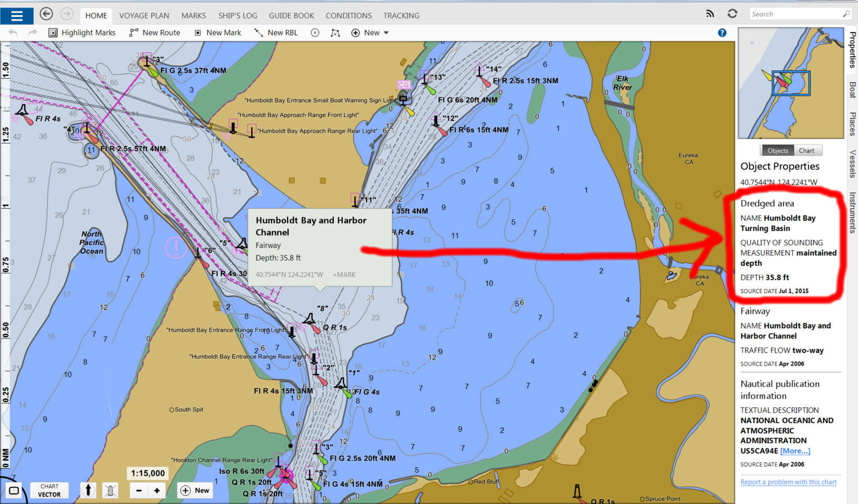Click +MARK in the chart popup

point(344,274)
